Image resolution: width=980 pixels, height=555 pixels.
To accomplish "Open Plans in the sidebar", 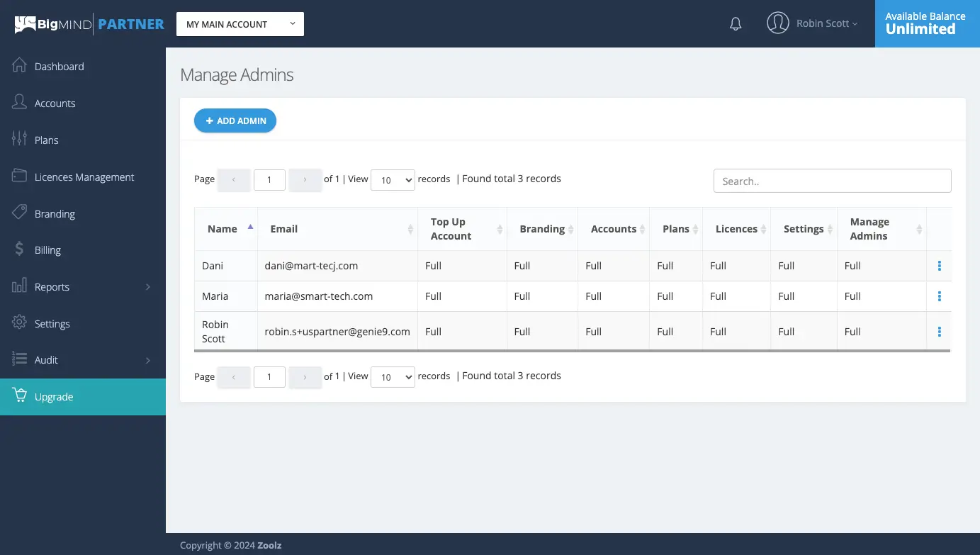I will tap(83, 140).
